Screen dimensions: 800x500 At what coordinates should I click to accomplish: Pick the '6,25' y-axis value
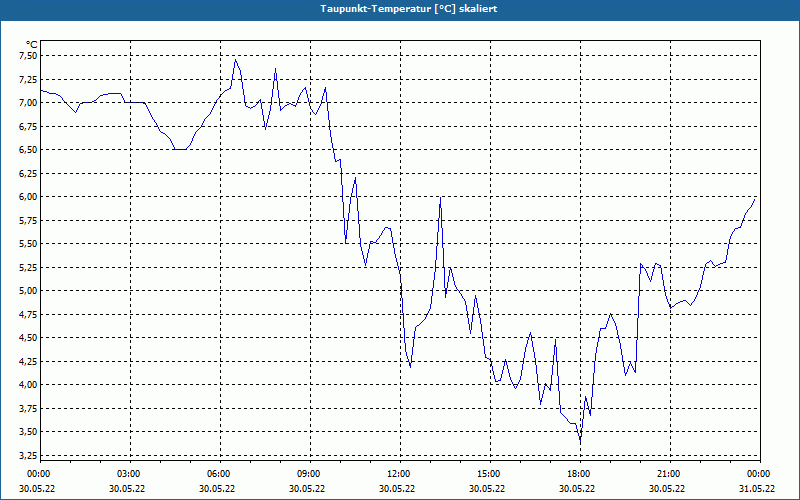27,173
